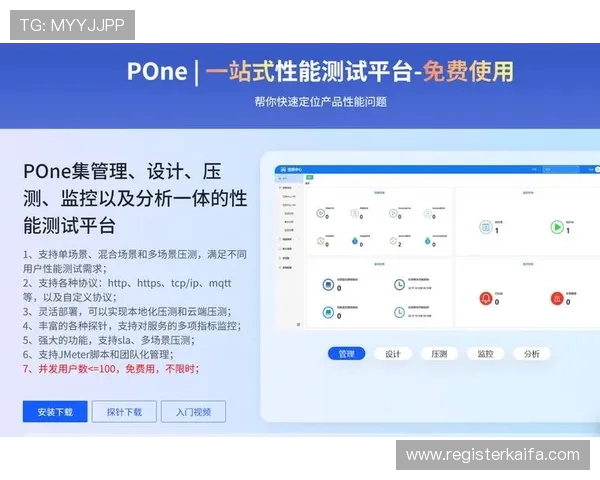Click the subtitle "帮你快速定位产品性能问题"
This screenshot has width=600, height=480.
point(321,102)
